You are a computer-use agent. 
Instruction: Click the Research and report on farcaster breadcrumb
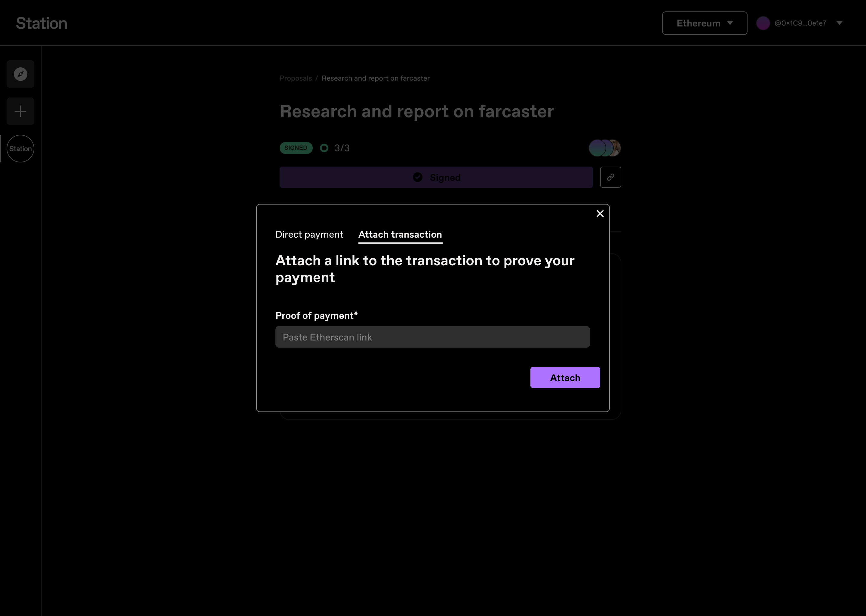[x=375, y=78]
